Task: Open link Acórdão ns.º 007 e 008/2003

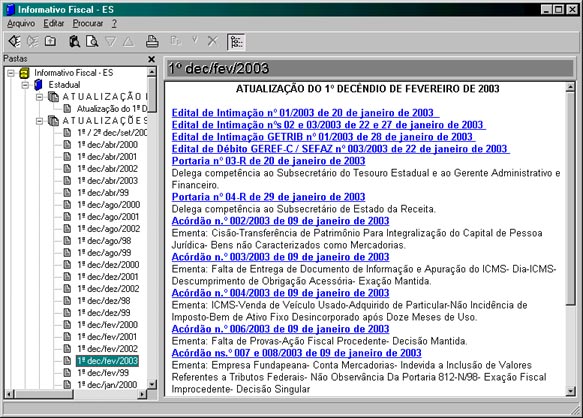Action: (x=296, y=353)
